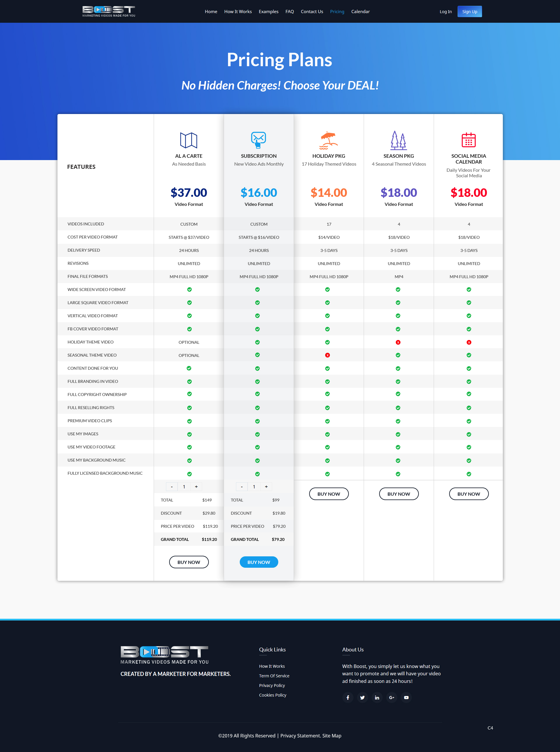Click BUY NOW under Holiday Pkg
The image size is (560, 752).
coord(328,494)
